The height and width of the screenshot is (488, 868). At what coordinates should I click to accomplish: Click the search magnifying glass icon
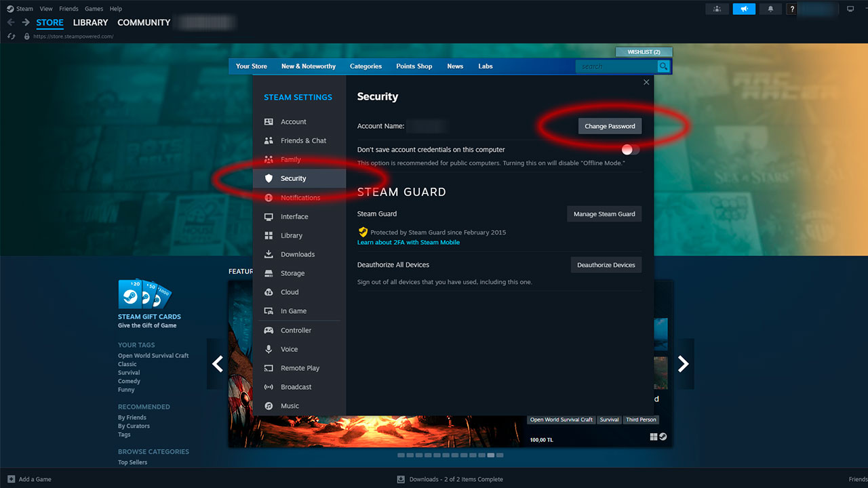click(x=663, y=66)
